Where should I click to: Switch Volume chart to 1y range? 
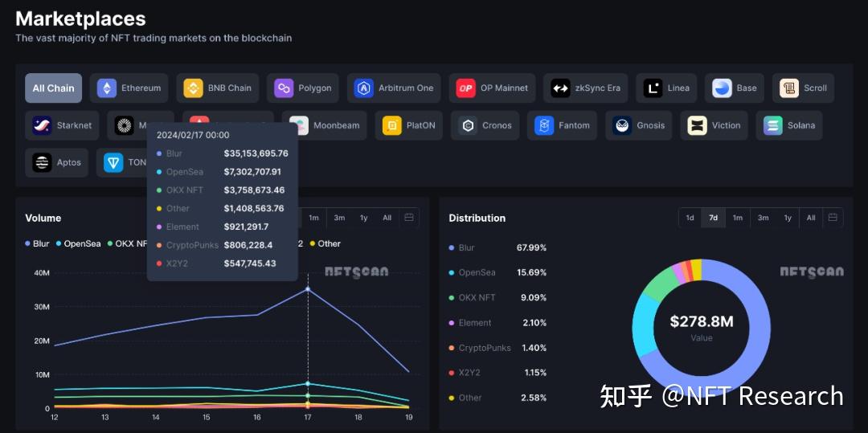coord(364,218)
